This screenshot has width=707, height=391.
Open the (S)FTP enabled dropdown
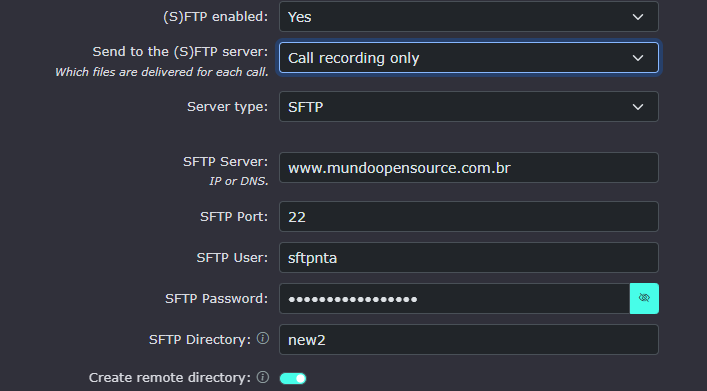(x=469, y=17)
